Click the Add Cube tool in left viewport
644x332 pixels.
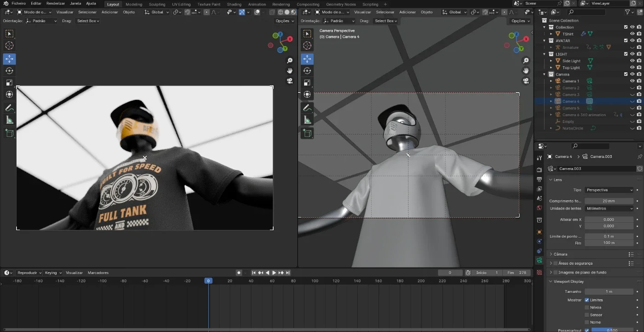pos(9,134)
